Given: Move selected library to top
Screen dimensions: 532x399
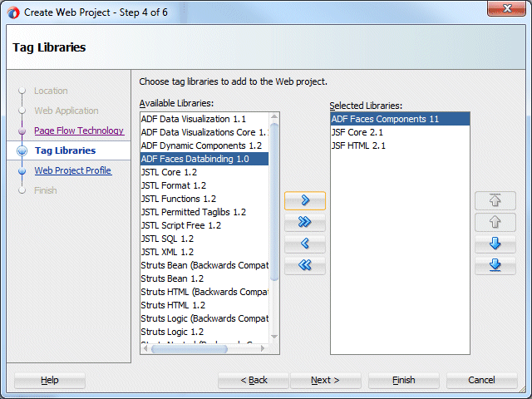Looking at the screenshot, I should (x=495, y=200).
